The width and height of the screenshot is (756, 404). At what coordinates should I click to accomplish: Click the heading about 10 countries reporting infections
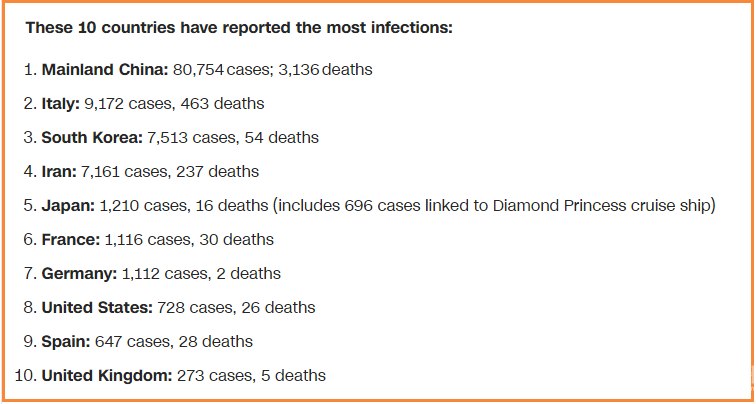pos(239,28)
